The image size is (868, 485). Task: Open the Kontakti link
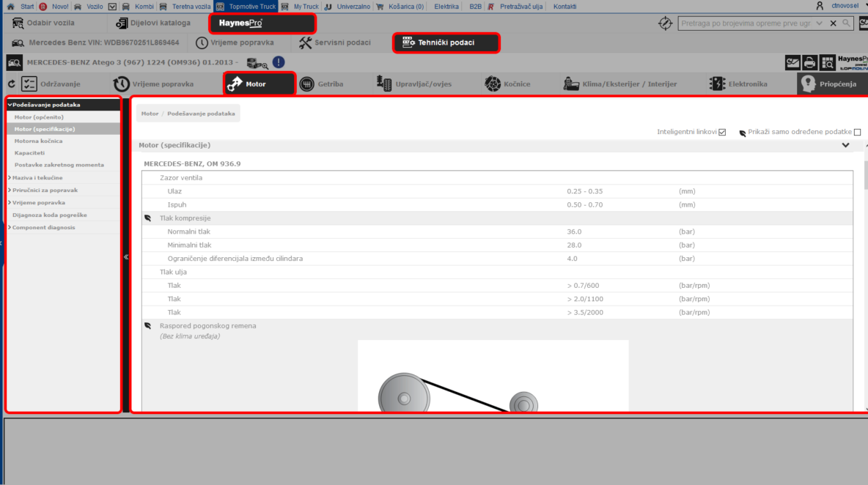pos(564,7)
